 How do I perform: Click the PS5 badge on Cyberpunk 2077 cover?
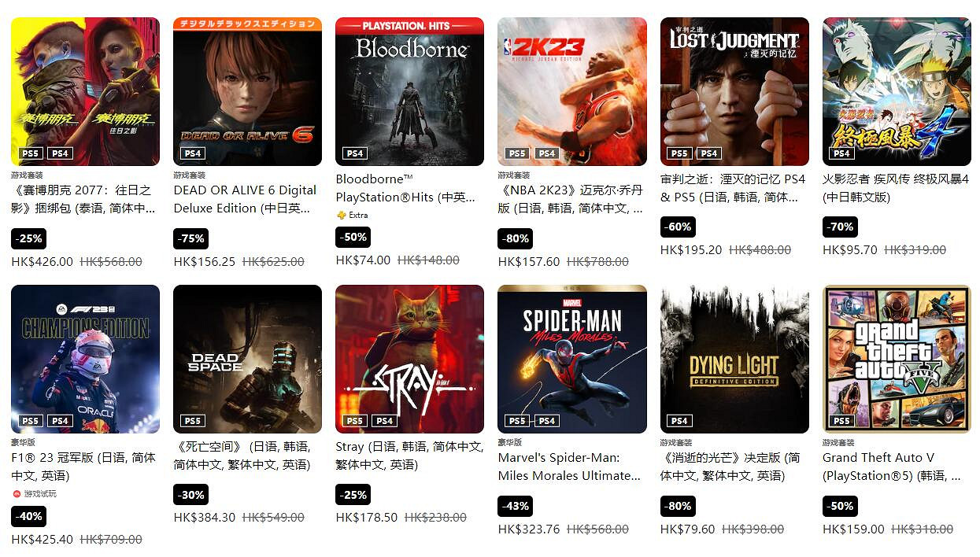(x=31, y=153)
